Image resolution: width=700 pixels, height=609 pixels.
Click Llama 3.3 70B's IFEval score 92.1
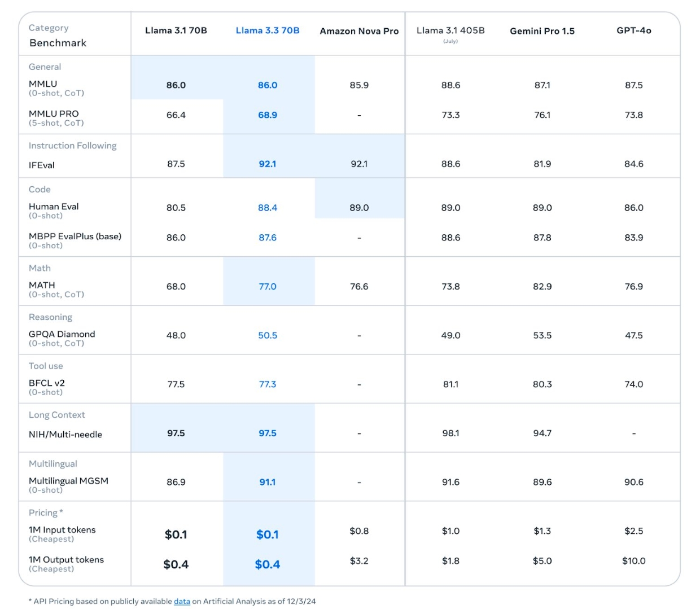click(x=268, y=164)
